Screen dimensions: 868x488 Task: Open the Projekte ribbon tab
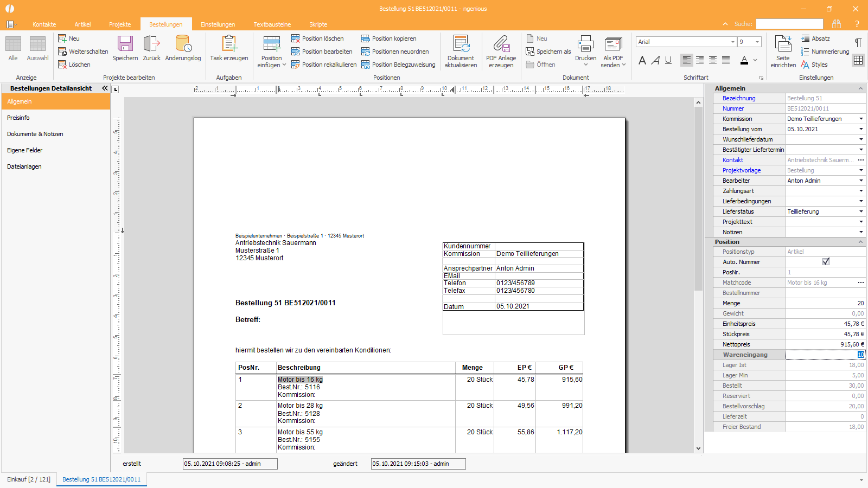coord(120,24)
